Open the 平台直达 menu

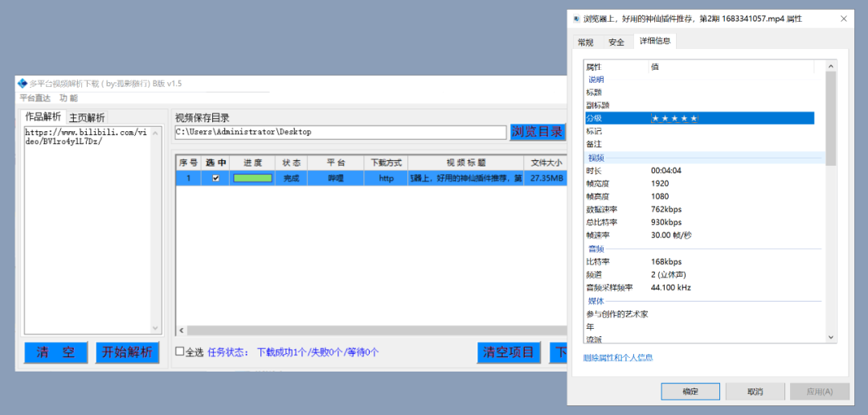(x=35, y=98)
